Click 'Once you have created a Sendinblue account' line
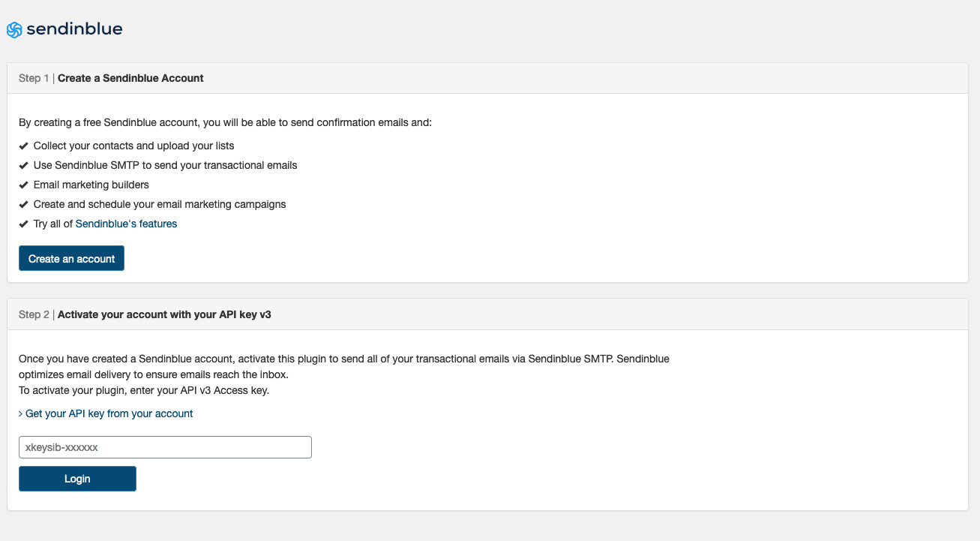 [x=344, y=359]
